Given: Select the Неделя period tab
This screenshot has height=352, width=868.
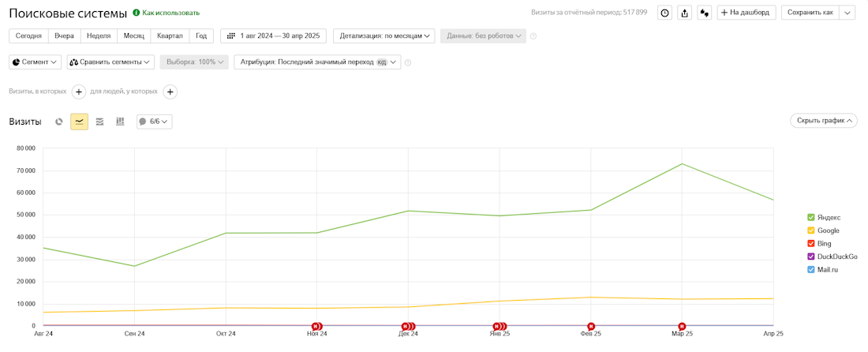Looking at the screenshot, I should [x=99, y=36].
